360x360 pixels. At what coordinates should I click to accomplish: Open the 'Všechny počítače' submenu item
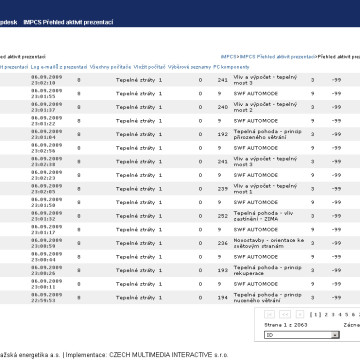(110, 67)
